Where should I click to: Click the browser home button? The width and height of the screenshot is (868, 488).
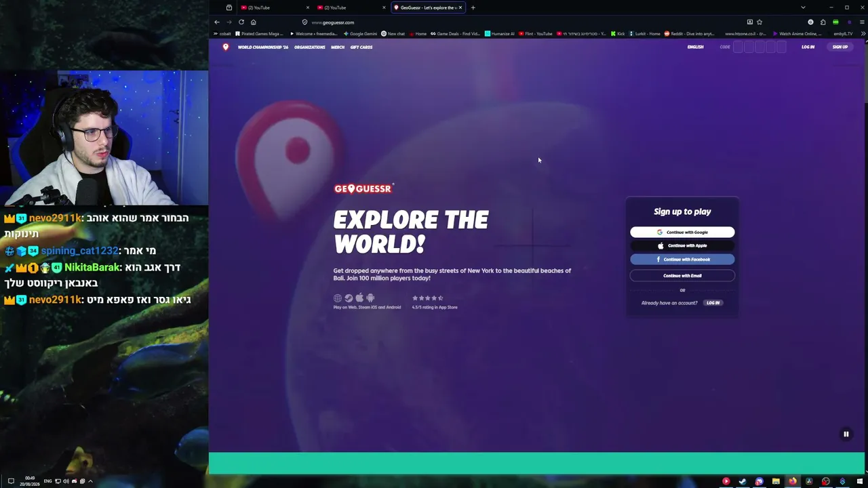click(254, 22)
